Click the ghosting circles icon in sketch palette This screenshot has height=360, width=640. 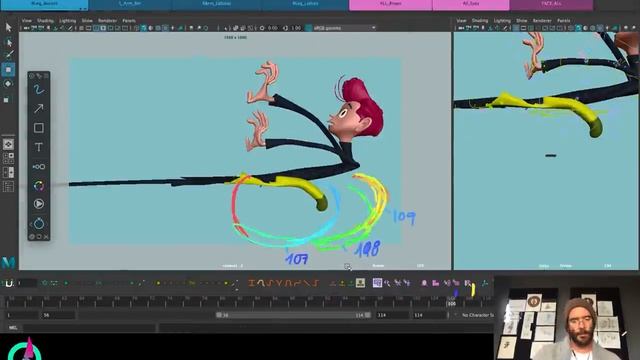(39, 167)
